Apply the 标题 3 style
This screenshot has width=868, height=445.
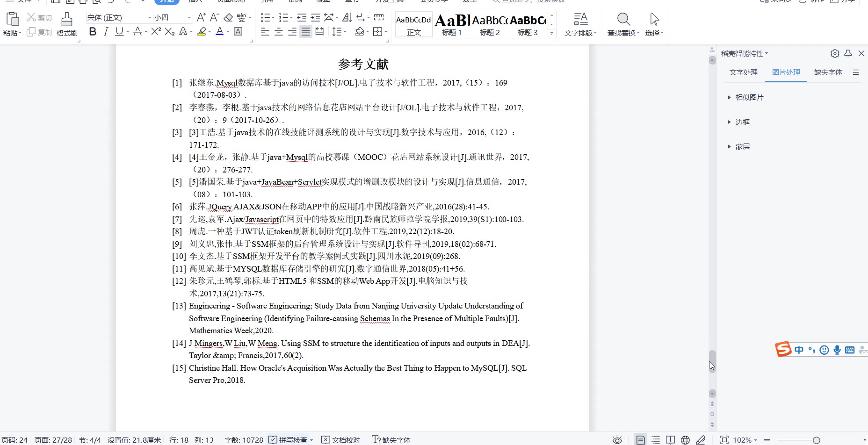coord(528,25)
